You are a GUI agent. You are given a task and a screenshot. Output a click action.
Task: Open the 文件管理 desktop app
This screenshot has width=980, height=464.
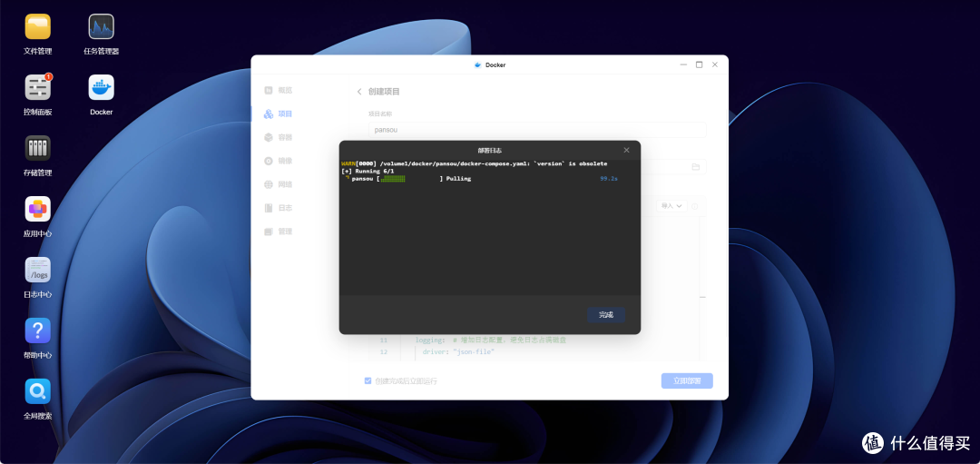point(37,27)
